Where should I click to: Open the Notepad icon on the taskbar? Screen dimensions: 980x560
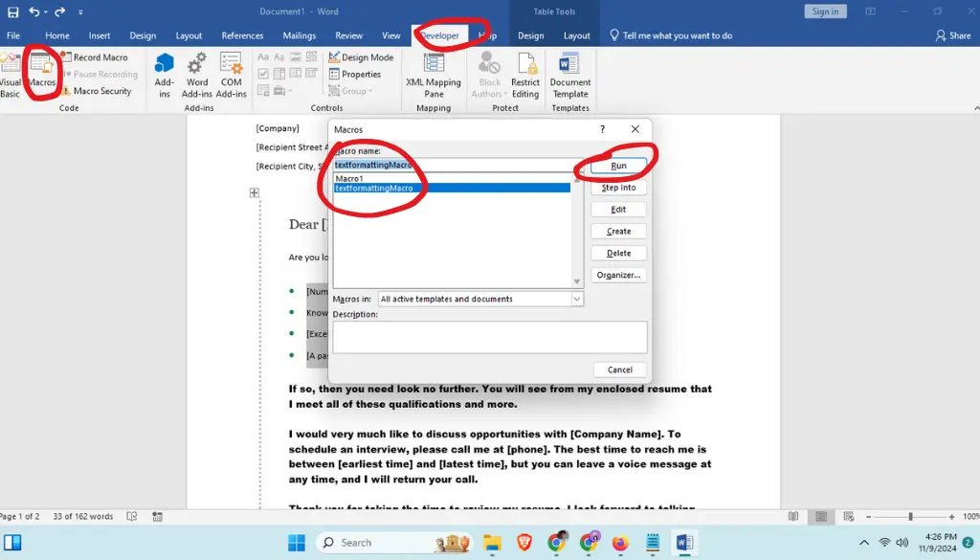(652, 543)
